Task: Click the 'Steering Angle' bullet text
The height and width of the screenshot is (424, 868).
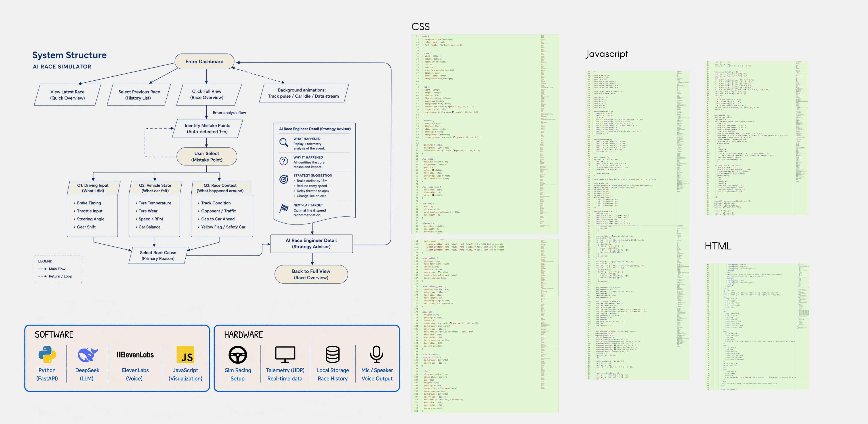Action: click(x=91, y=219)
